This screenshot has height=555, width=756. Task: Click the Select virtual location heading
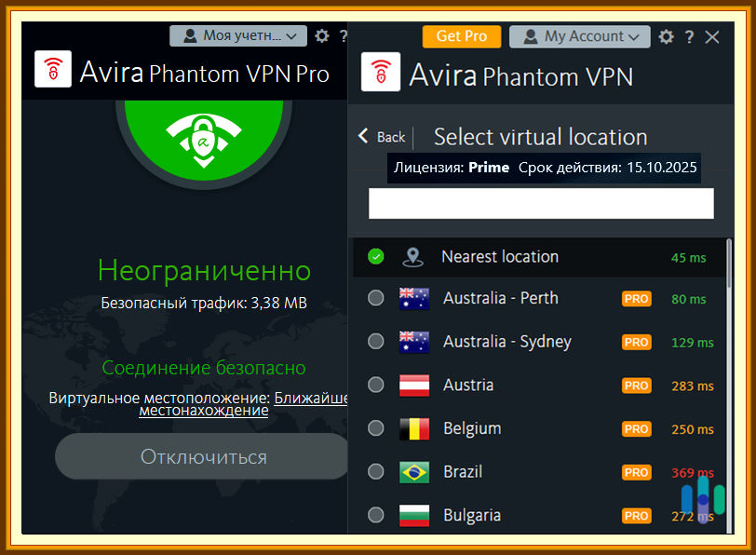541,137
